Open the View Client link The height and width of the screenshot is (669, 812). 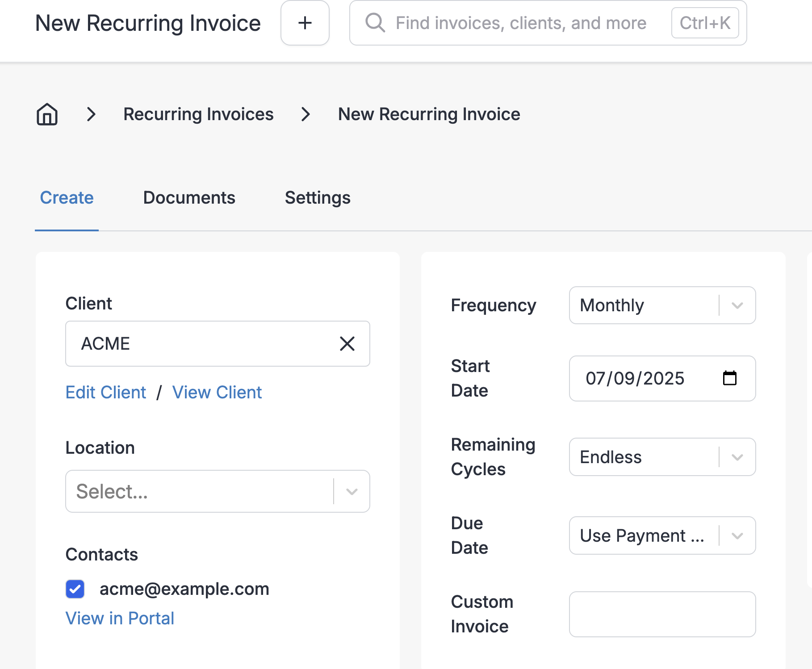[217, 393]
